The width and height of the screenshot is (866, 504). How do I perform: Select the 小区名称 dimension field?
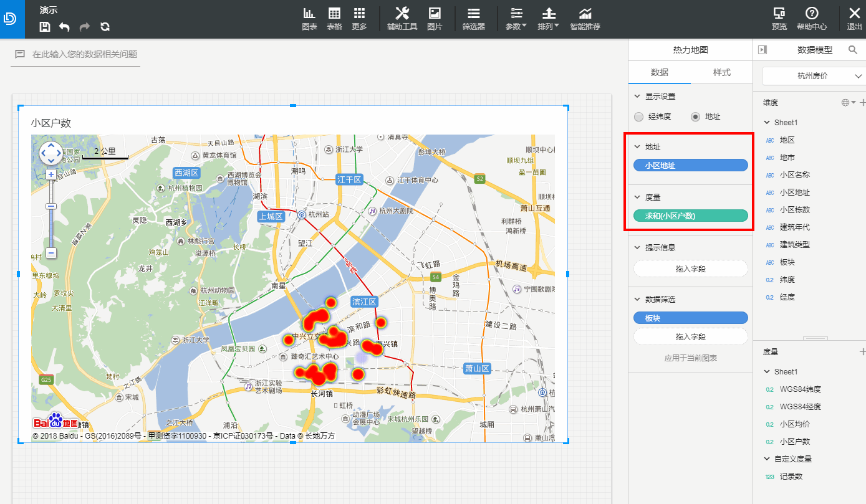[x=794, y=175]
